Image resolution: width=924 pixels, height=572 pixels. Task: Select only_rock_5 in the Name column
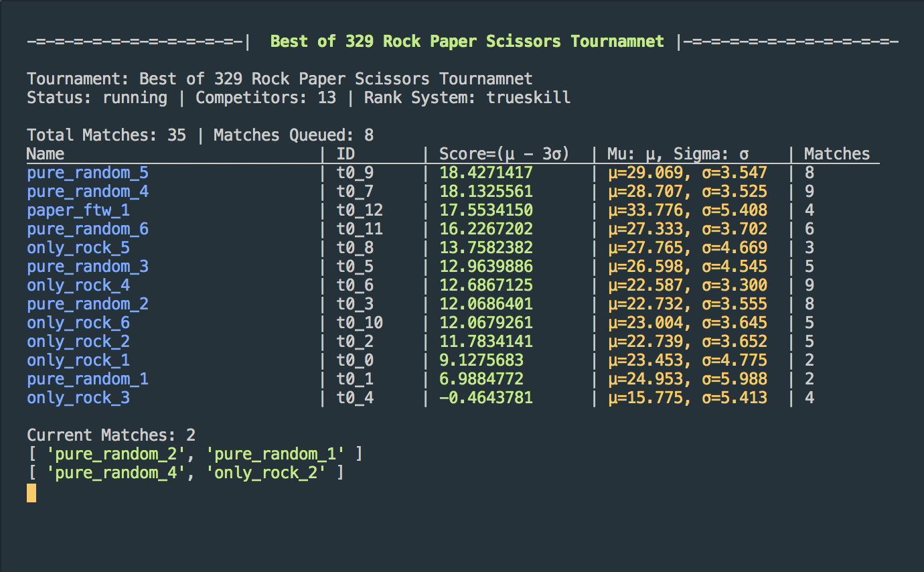[78, 248]
